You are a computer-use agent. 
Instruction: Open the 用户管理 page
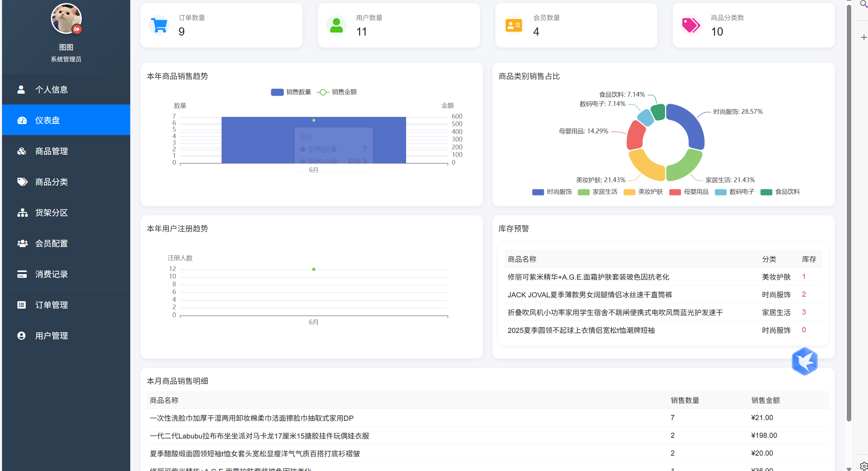(51, 336)
